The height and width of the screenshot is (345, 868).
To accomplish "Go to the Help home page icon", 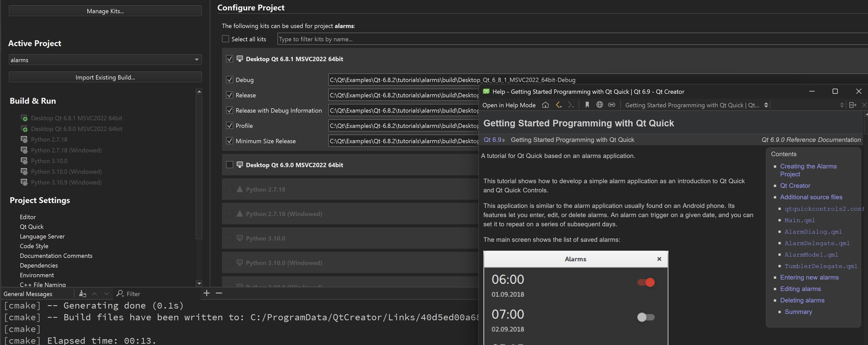I will 545,105.
